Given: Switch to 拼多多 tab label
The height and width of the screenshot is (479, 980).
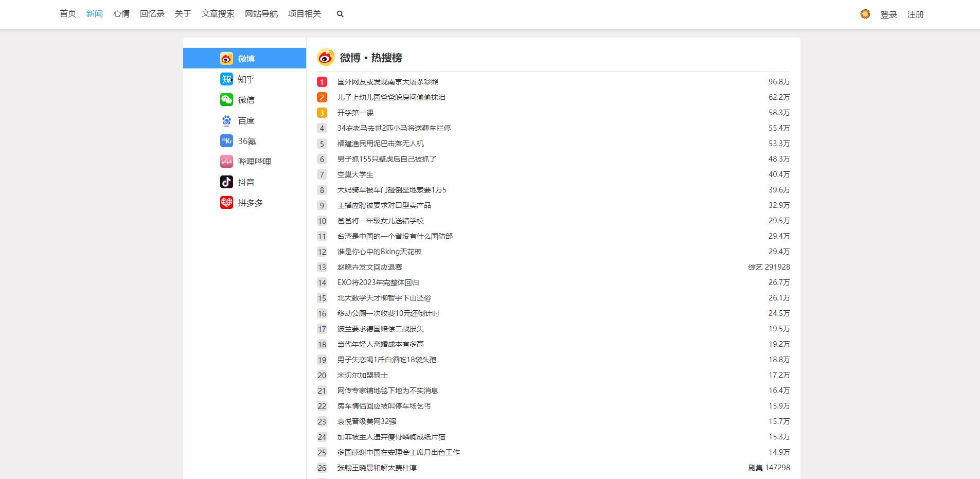Looking at the screenshot, I should click(x=251, y=203).
